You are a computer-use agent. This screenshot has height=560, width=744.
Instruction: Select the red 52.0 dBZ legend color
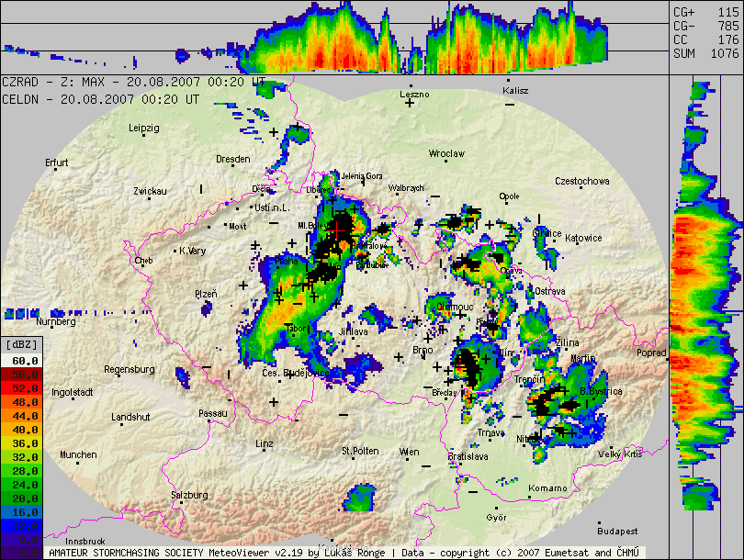[22, 388]
